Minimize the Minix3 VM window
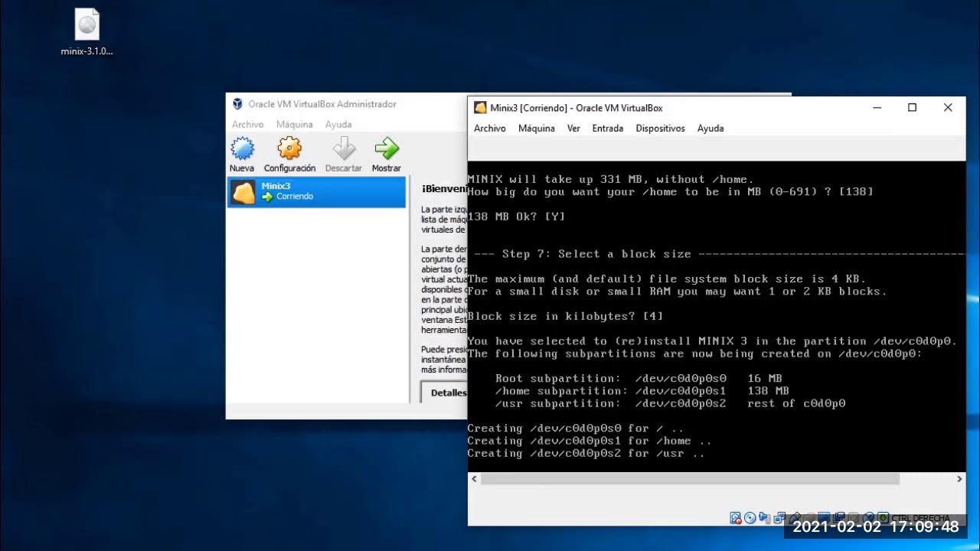Image resolution: width=980 pixels, height=551 pixels. click(x=877, y=108)
